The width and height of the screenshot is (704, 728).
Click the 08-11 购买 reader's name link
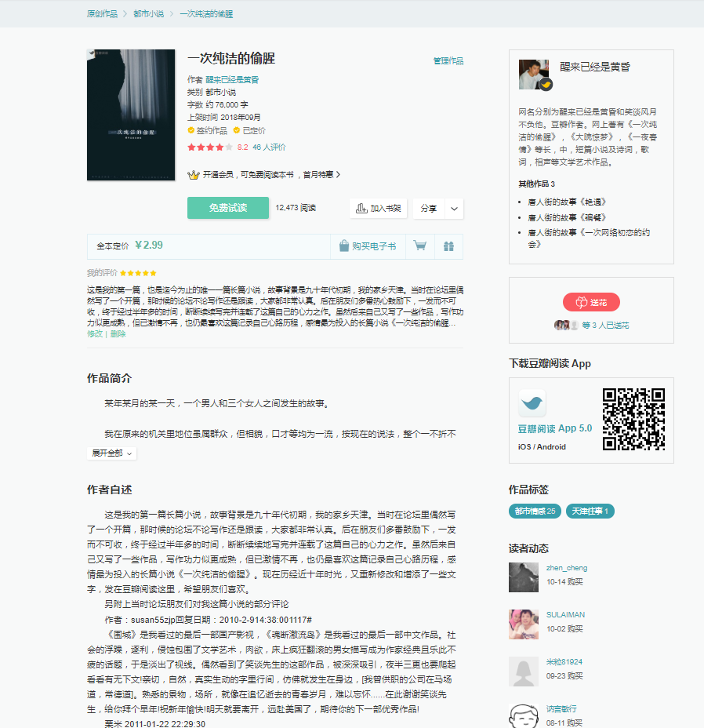[561, 709]
